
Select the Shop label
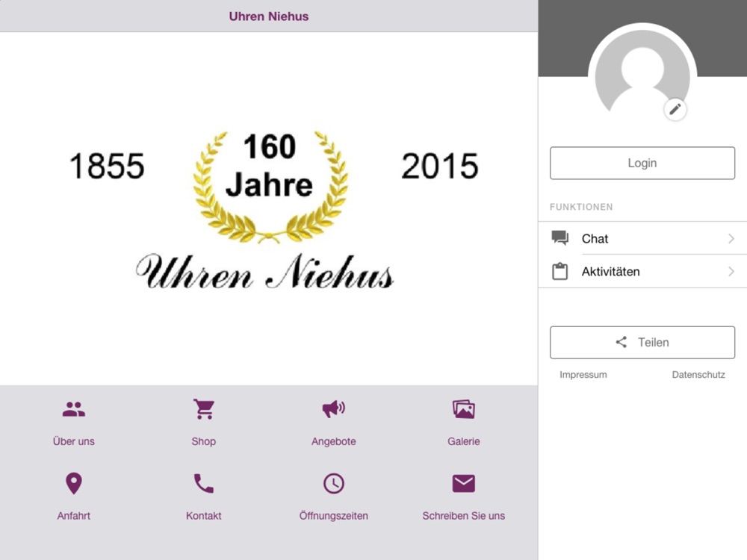tap(204, 441)
